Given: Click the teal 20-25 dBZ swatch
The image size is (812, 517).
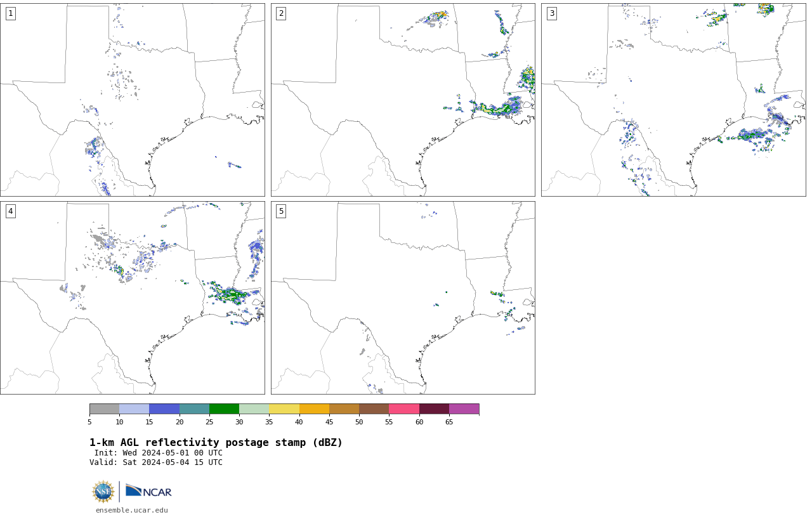Looking at the screenshot, I should [194, 409].
